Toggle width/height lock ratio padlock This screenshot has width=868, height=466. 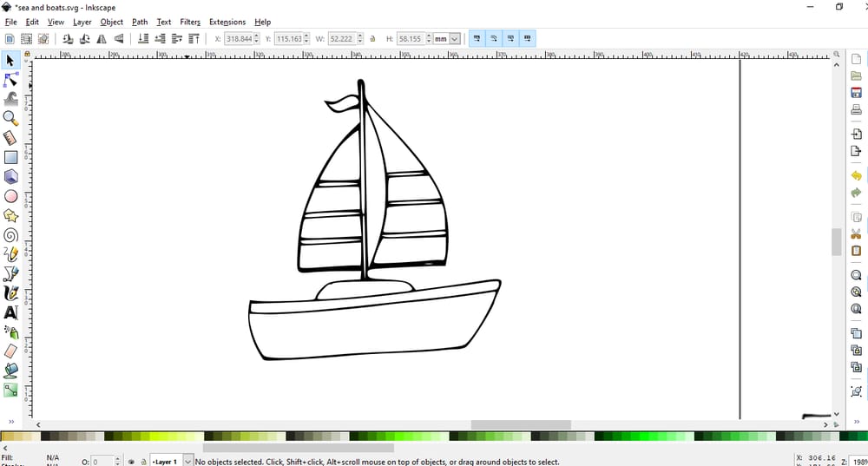pyautogui.click(x=372, y=39)
